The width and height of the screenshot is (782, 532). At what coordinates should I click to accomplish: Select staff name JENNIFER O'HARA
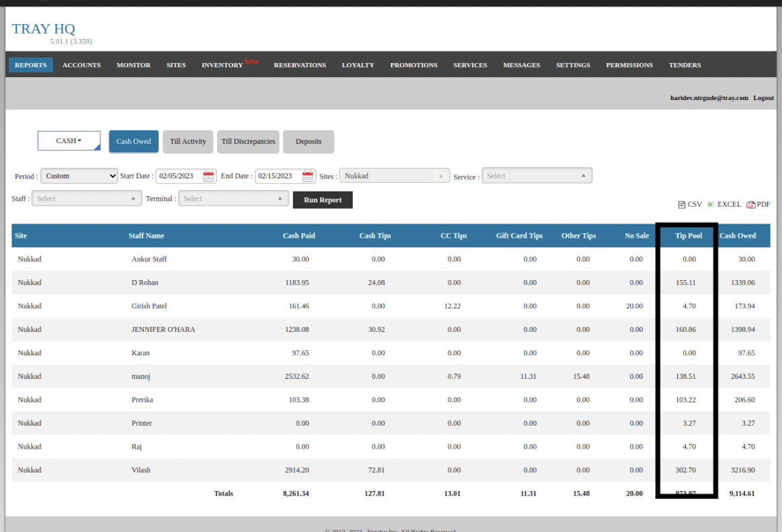tap(163, 329)
